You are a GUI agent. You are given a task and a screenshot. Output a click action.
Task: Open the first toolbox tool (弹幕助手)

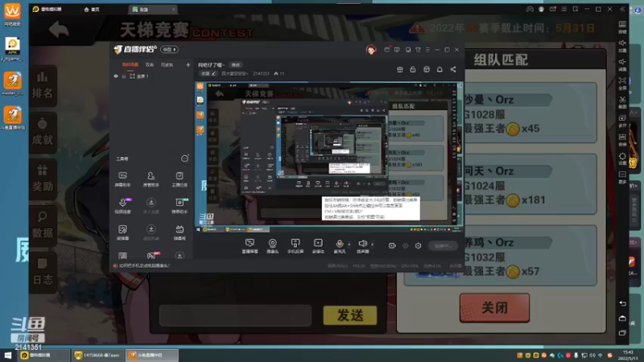coord(122,179)
